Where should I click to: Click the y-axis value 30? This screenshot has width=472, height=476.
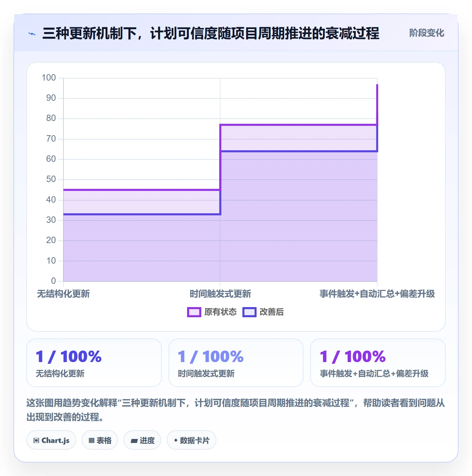tap(51, 220)
